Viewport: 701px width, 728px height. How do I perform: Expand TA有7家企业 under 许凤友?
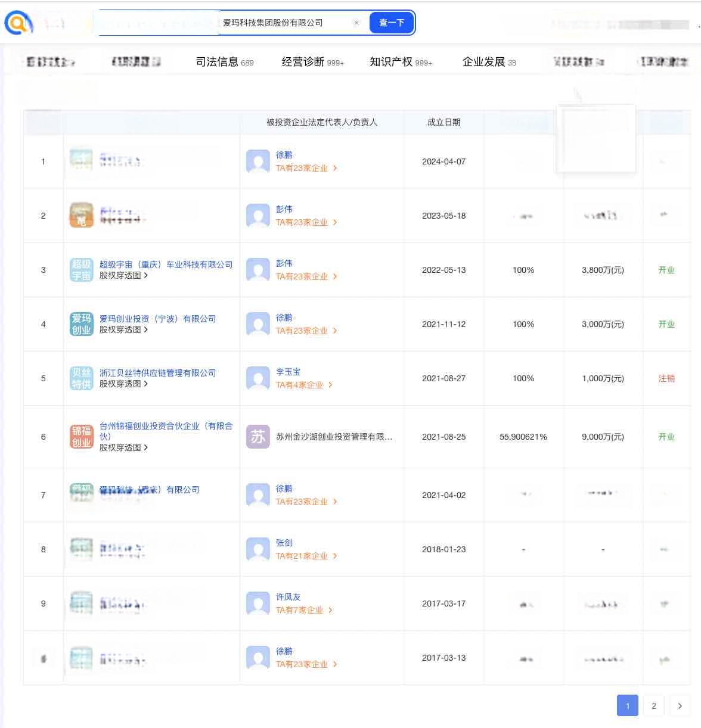click(x=304, y=610)
